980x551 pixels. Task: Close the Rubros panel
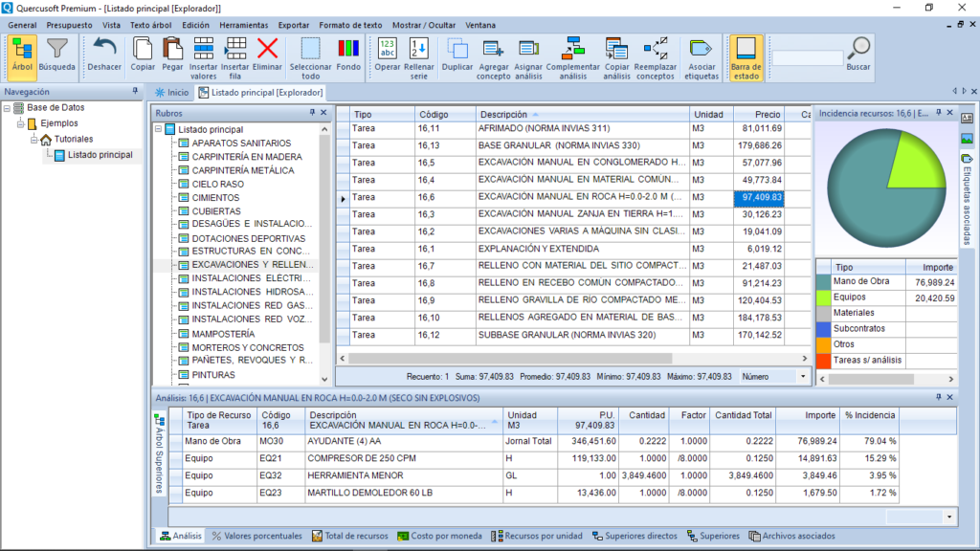[323, 113]
